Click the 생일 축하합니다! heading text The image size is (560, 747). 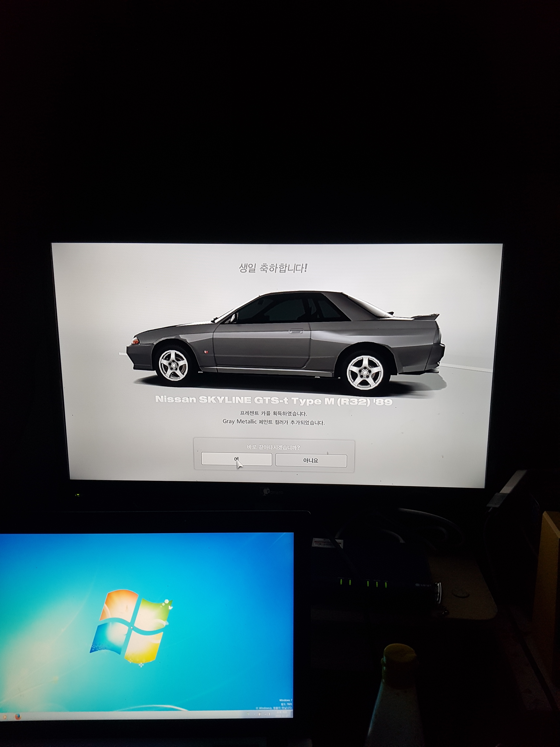[273, 268]
